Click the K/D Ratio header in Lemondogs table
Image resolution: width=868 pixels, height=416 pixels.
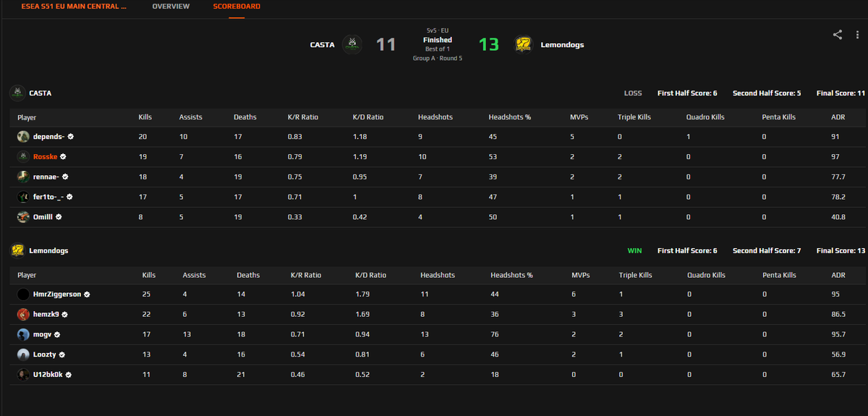[370, 275]
